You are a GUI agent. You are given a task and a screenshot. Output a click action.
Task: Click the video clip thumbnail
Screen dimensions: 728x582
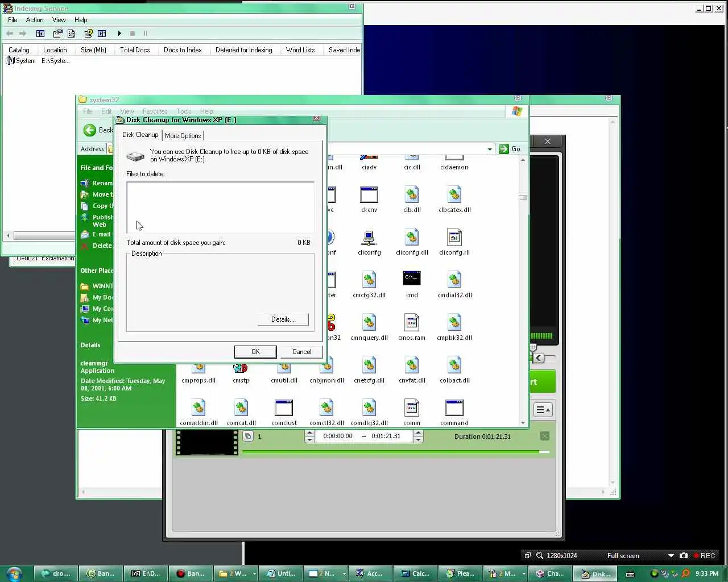207,442
